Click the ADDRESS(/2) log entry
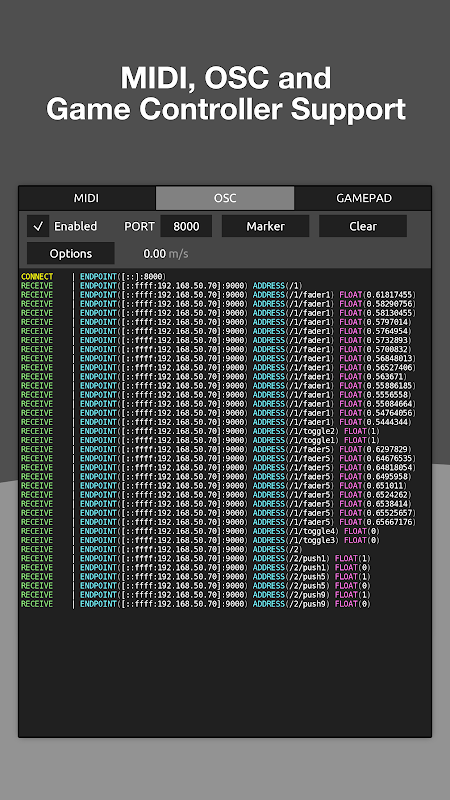450x800 pixels. pyautogui.click(x=162, y=549)
